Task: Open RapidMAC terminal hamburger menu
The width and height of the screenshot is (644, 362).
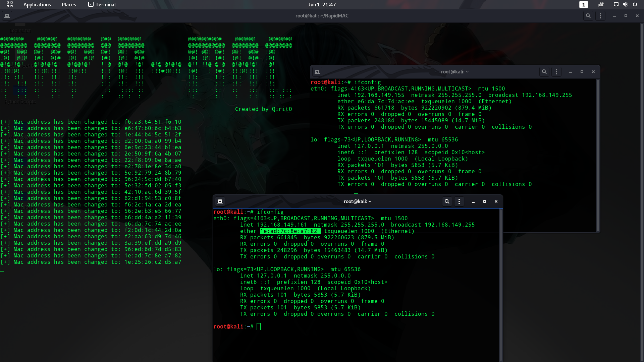Action: coord(600,16)
